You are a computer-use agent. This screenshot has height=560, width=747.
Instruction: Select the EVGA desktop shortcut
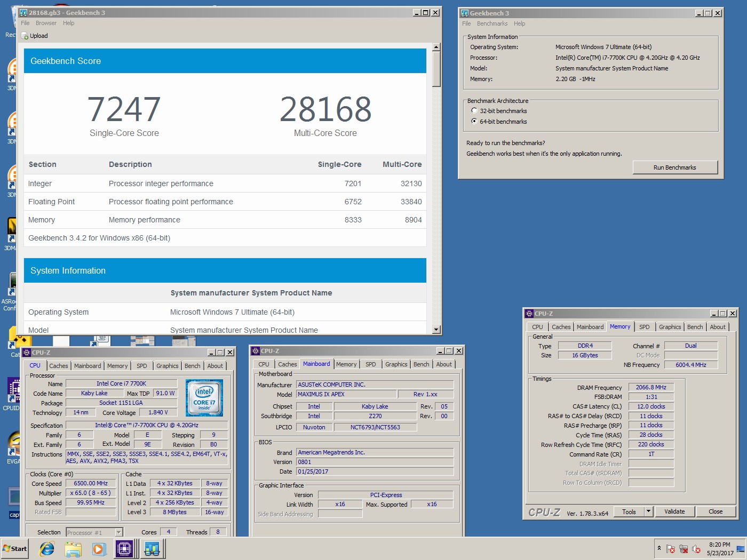13,447
